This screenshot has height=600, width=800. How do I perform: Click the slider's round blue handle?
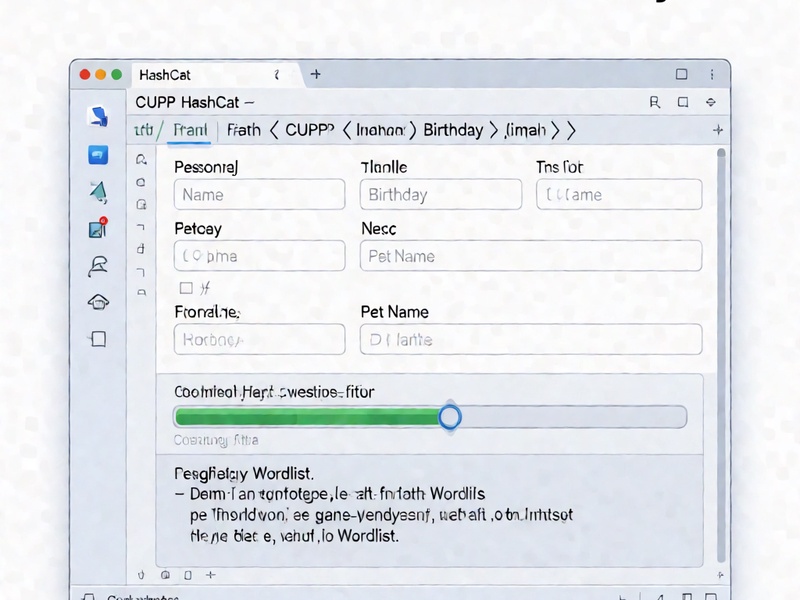[449, 417]
